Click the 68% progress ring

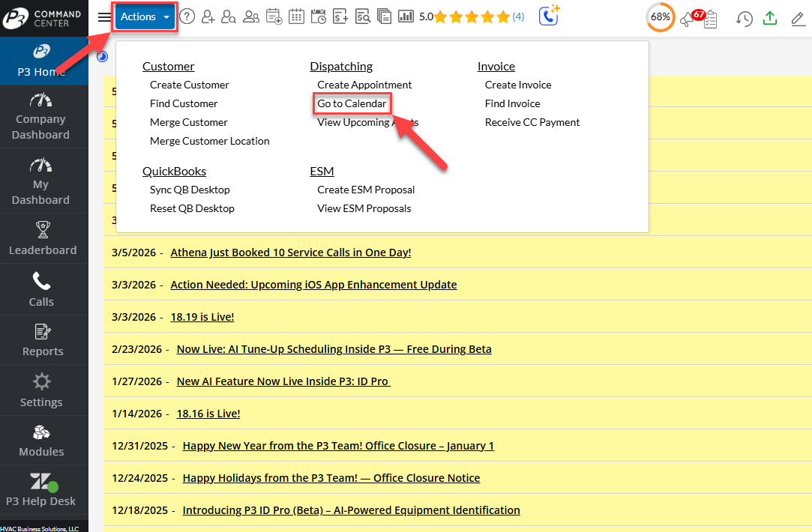coord(661,17)
